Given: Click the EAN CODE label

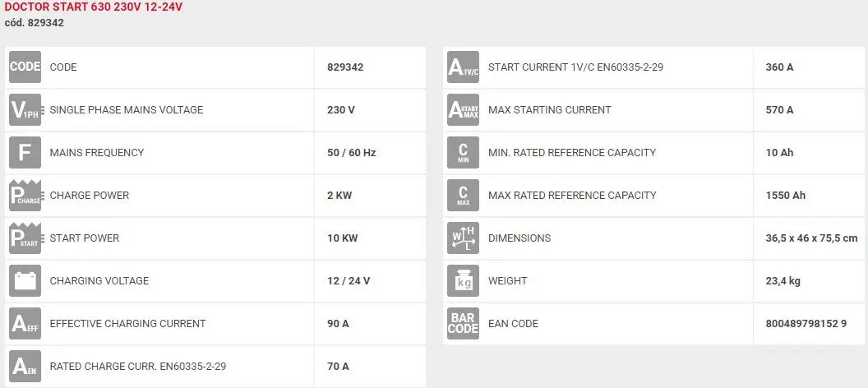Looking at the screenshot, I should pyautogui.click(x=513, y=323).
